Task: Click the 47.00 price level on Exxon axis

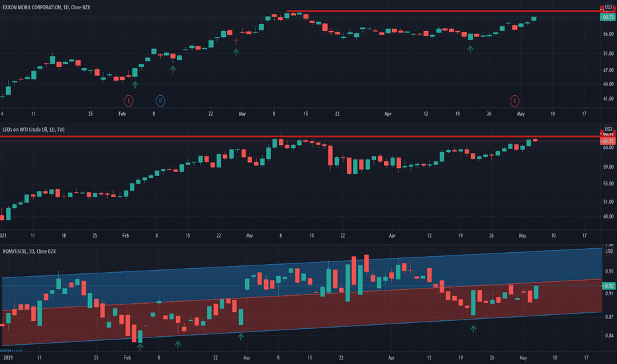Action: [608, 70]
